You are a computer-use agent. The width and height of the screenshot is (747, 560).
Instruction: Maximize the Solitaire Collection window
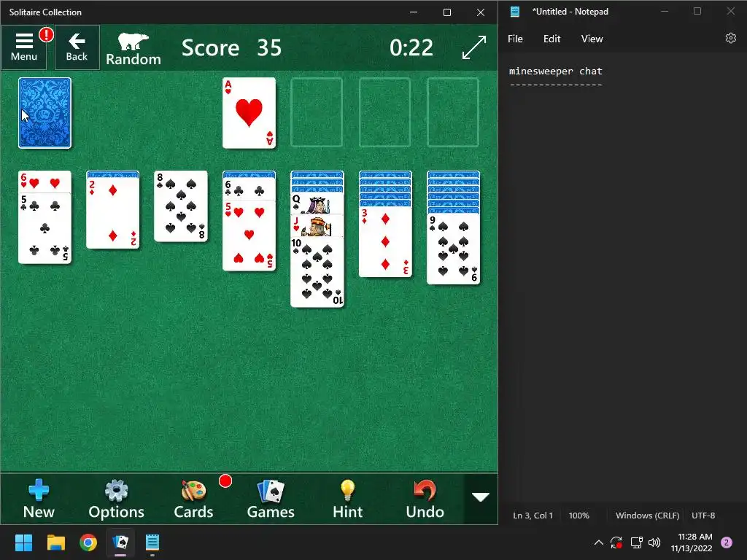point(447,12)
